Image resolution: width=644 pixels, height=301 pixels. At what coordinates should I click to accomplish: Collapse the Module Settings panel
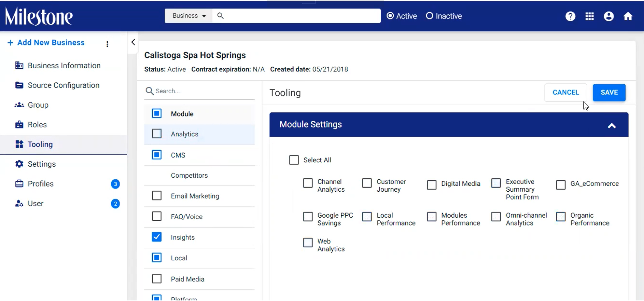[612, 126]
